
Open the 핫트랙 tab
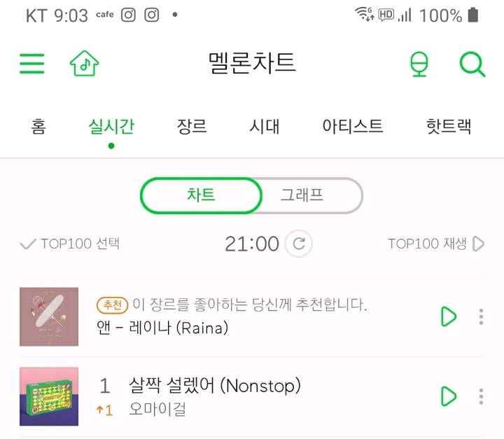point(449,127)
